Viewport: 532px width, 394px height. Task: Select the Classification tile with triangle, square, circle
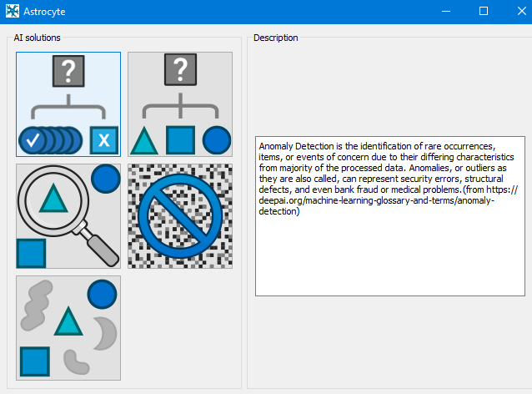[x=179, y=104]
